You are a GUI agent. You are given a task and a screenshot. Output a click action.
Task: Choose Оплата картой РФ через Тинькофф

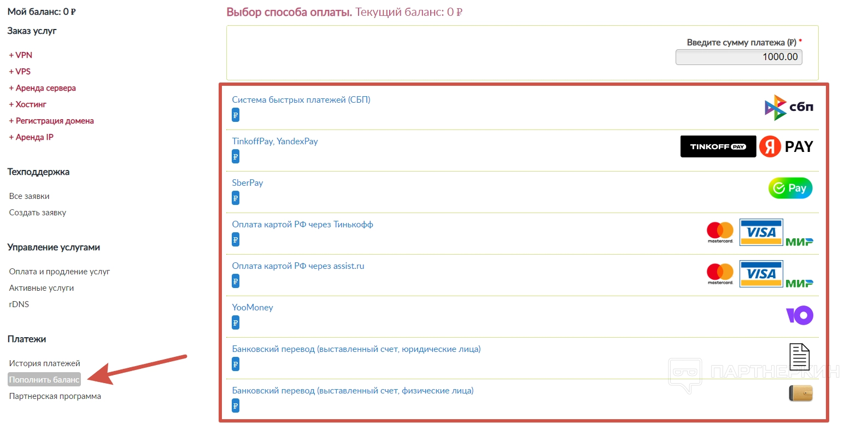click(x=303, y=224)
